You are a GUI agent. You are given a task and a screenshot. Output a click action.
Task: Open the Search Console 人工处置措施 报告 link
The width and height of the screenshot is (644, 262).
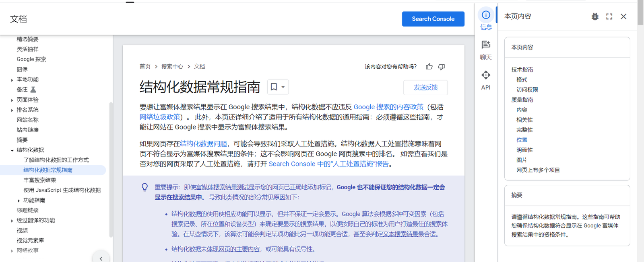329,164
